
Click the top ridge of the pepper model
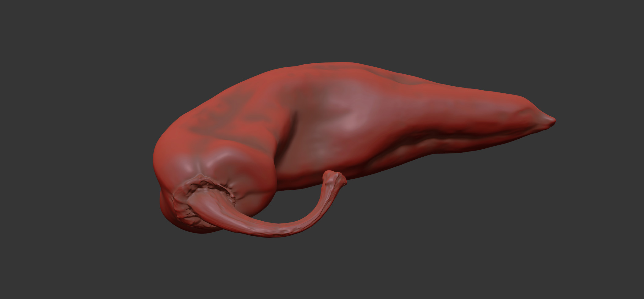pos(336,65)
